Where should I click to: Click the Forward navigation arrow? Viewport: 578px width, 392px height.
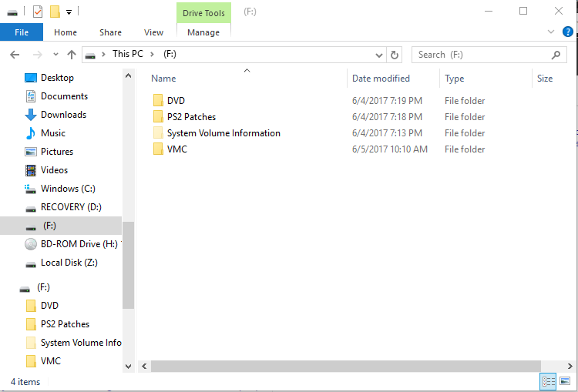[37, 55]
